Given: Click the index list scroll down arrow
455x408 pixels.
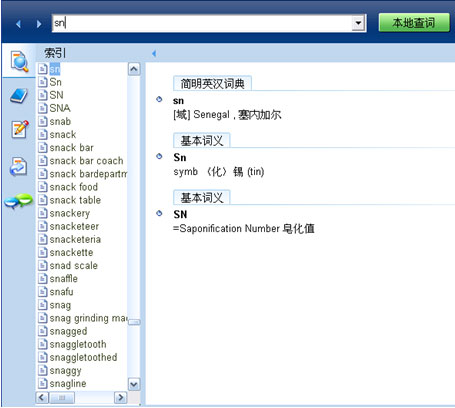Looking at the screenshot, I should click(x=134, y=384).
